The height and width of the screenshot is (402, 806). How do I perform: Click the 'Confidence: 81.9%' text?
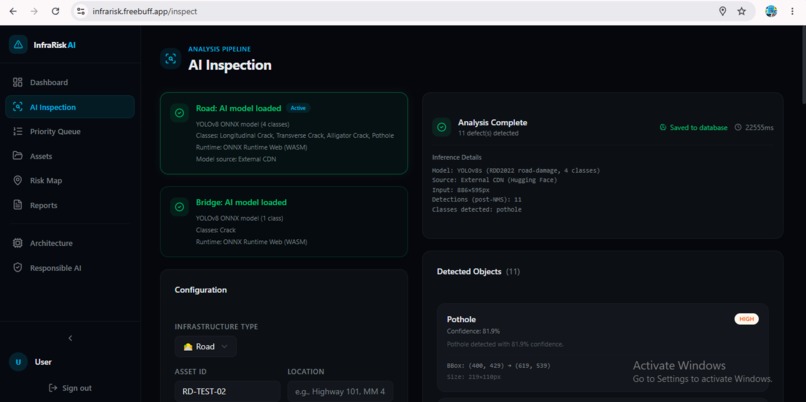(473, 331)
